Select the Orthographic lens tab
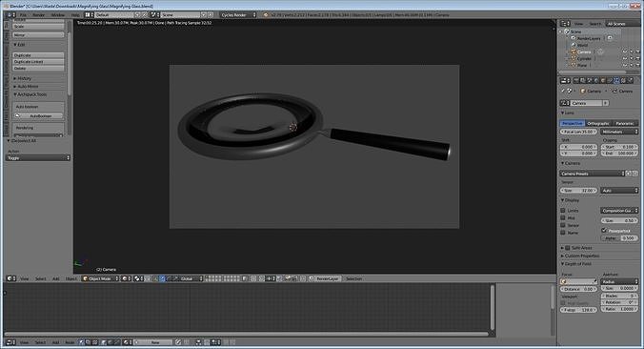This screenshot has width=644, height=349. click(598, 123)
